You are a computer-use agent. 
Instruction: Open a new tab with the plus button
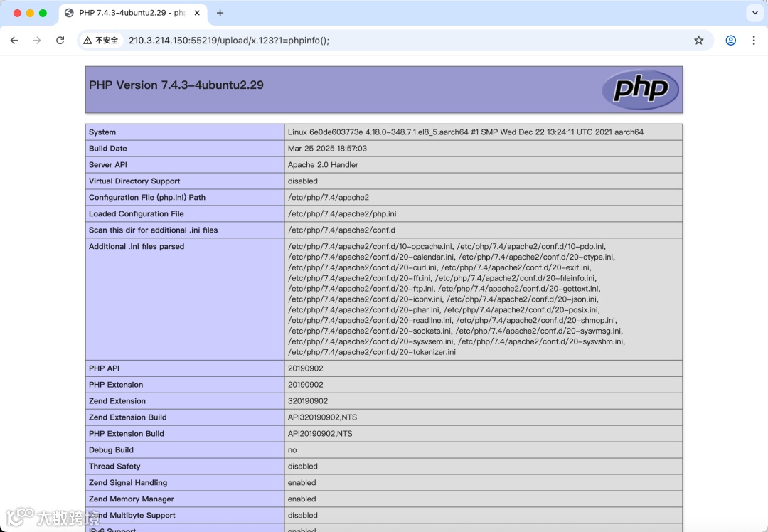tap(220, 13)
